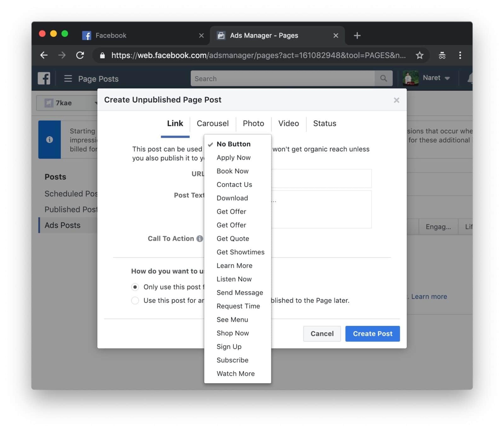
Task: Click the Cancel button
Action: (322, 333)
